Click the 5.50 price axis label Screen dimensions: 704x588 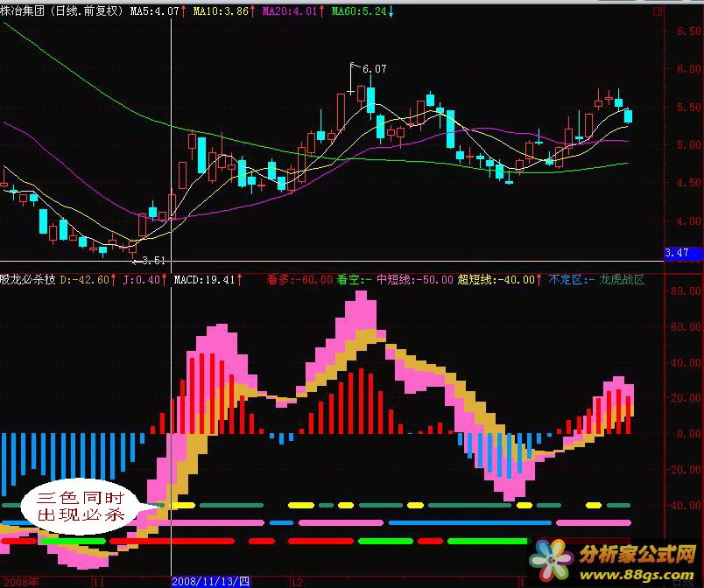point(688,108)
